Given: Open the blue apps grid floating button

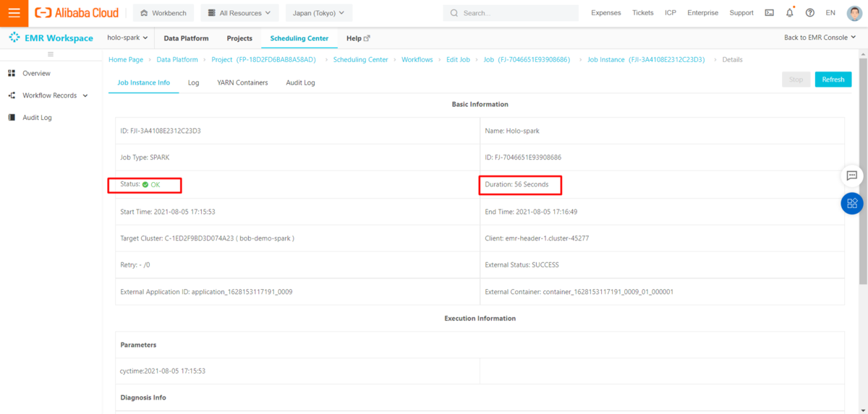Looking at the screenshot, I should click(852, 203).
